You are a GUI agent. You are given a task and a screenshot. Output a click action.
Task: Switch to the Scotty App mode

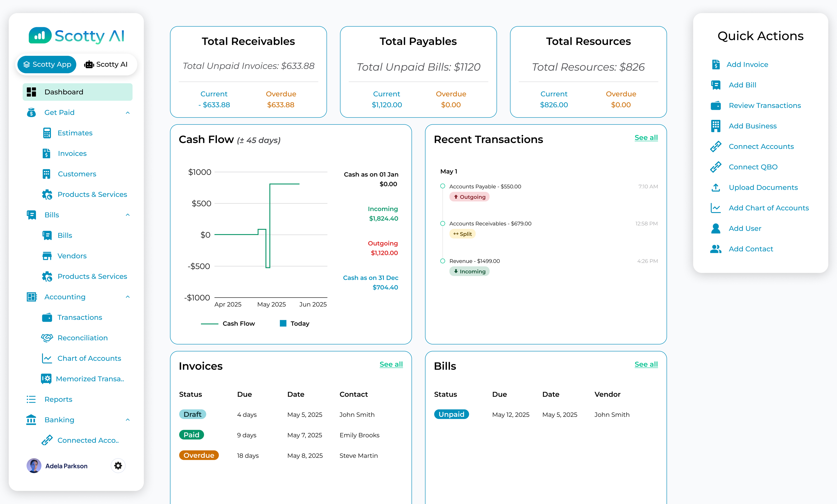pos(47,65)
